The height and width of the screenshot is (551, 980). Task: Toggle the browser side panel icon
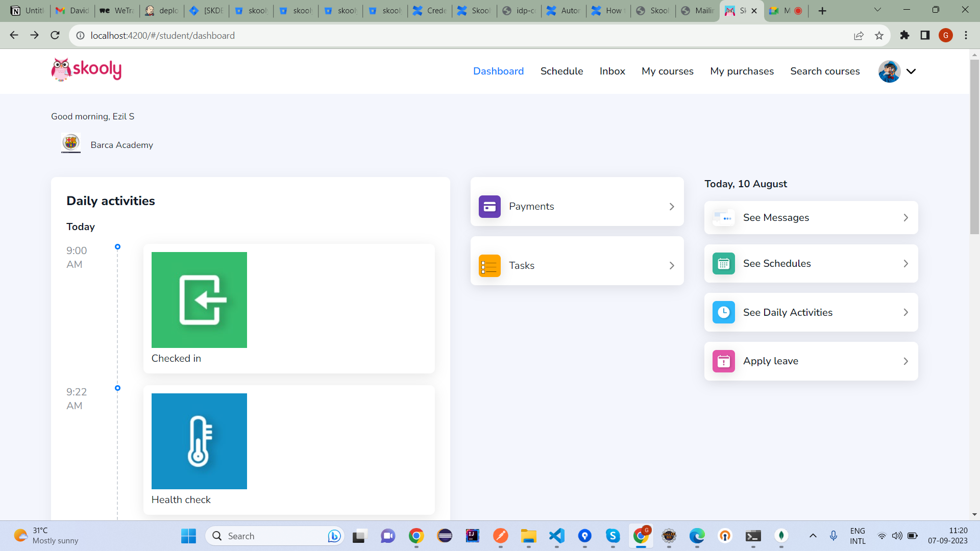925,35
